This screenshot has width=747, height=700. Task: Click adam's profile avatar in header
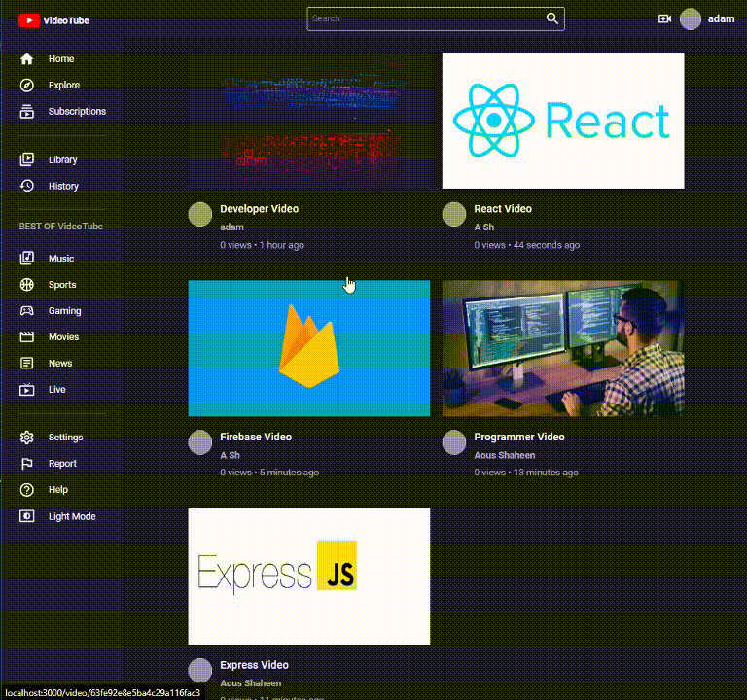tap(691, 19)
